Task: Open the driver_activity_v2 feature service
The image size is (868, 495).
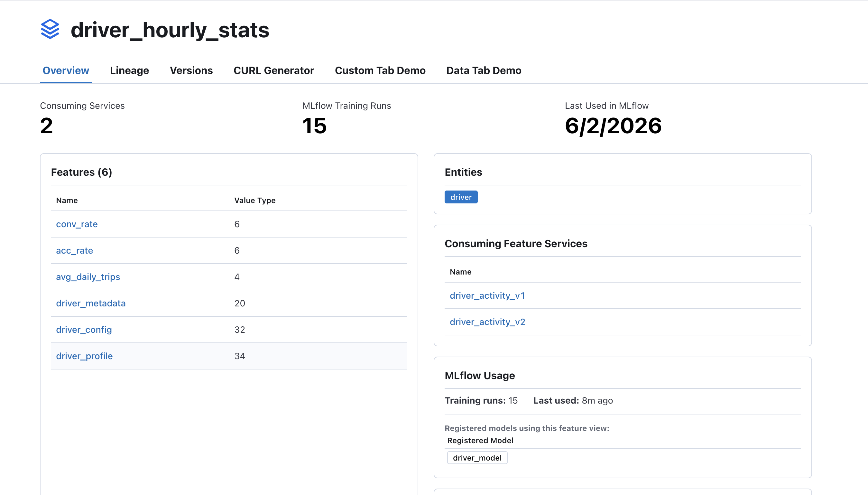Action: (x=487, y=322)
